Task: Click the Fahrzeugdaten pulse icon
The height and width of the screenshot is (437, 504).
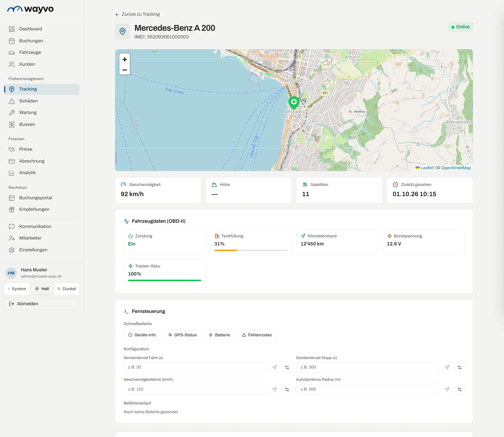Action: pyautogui.click(x=126, y=221)
